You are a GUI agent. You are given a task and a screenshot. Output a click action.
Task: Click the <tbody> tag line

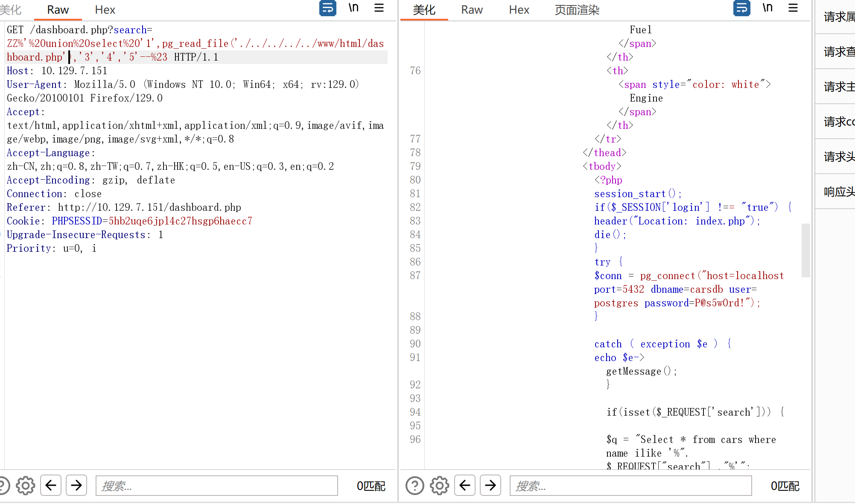coord(602,166)
